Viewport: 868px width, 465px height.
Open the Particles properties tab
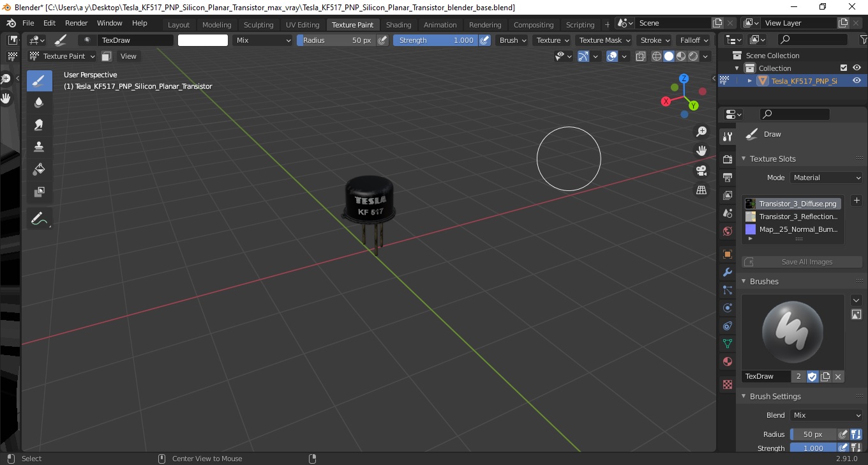[x=727, y=290]
